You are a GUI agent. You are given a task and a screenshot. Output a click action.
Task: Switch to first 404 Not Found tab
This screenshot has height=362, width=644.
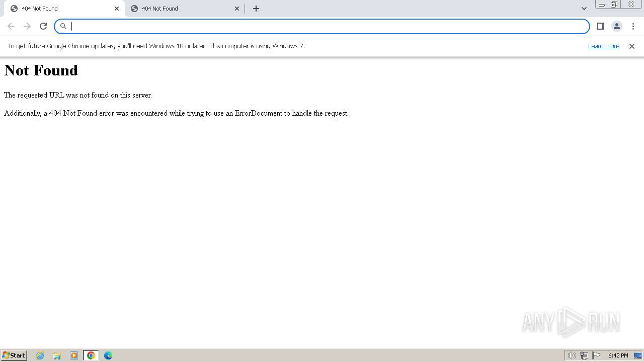64,9
